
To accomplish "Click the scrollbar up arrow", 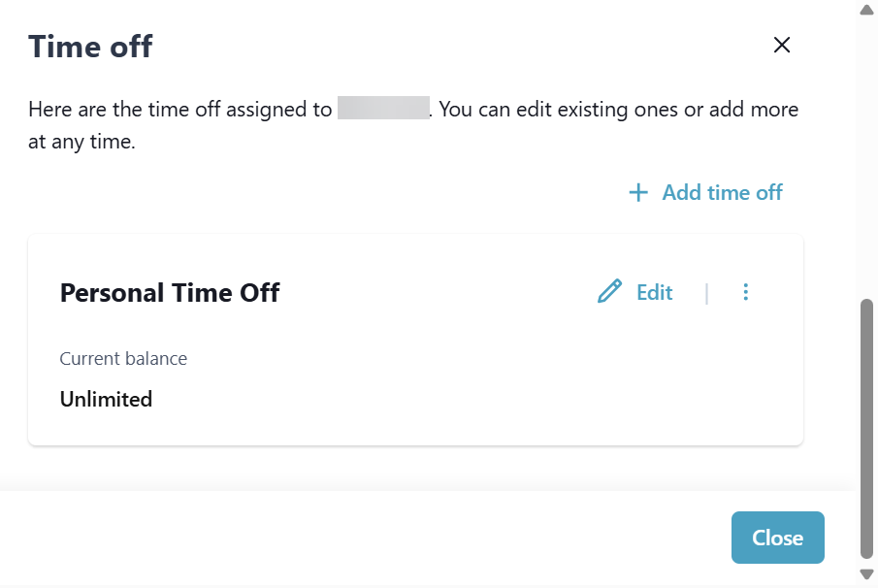I will pyautogui.click(x=866, y=10).
